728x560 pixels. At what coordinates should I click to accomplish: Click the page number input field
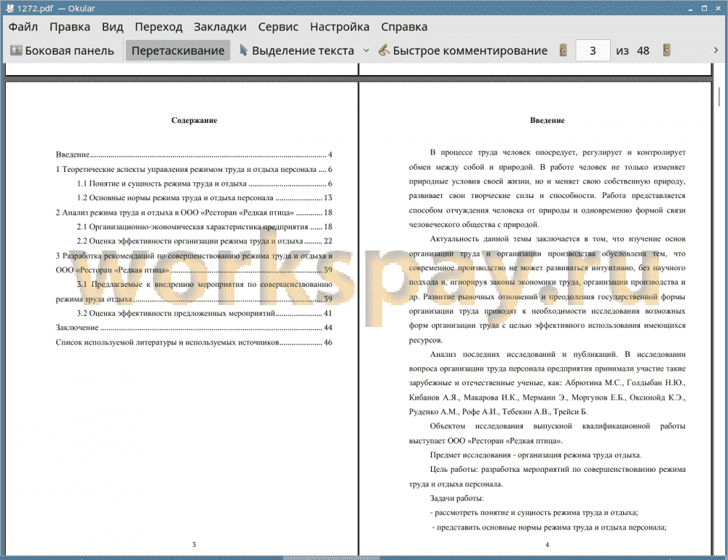tap(593, 51)
